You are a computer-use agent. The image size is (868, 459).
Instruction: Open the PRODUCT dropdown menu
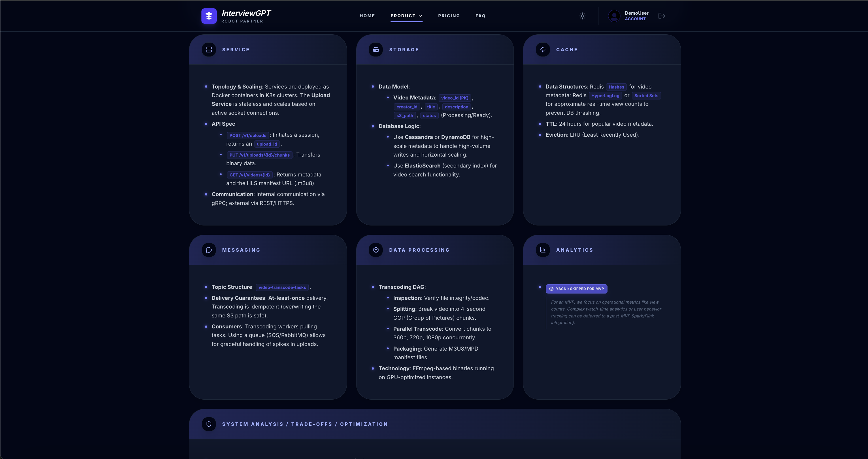click(x=406, y=16)
